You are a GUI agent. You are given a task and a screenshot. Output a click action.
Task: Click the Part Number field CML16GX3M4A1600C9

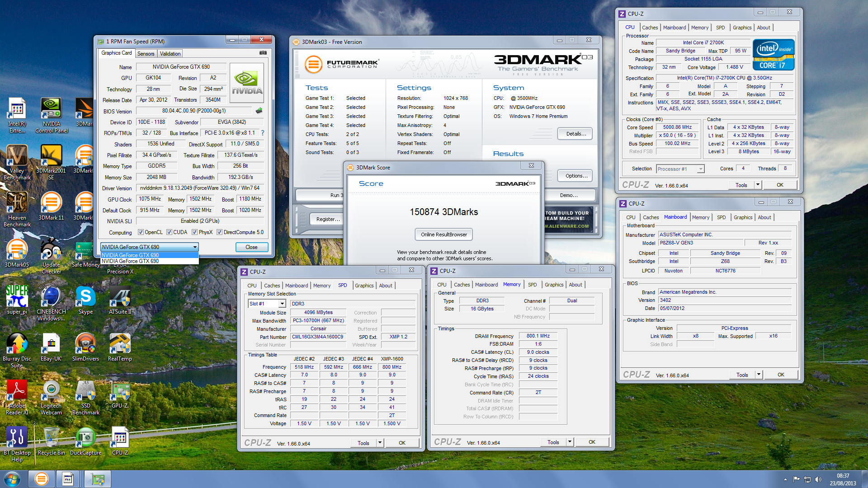pyautogui.click(x=318, y=337)
